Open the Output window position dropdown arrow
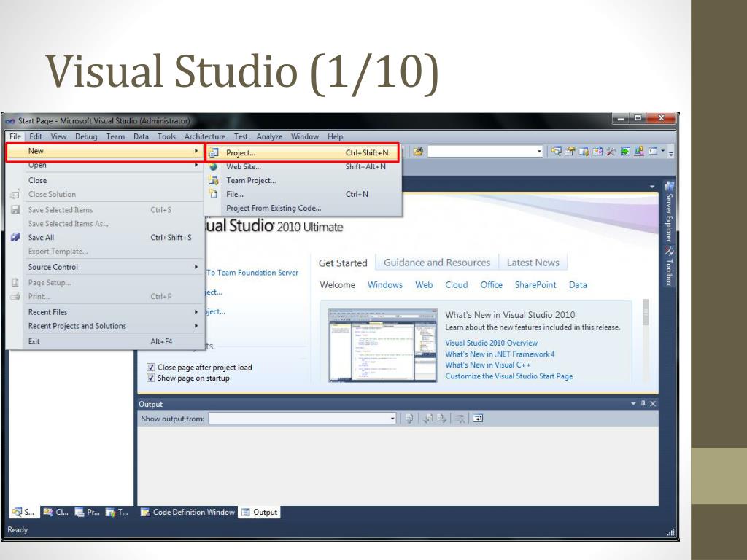 634,404
